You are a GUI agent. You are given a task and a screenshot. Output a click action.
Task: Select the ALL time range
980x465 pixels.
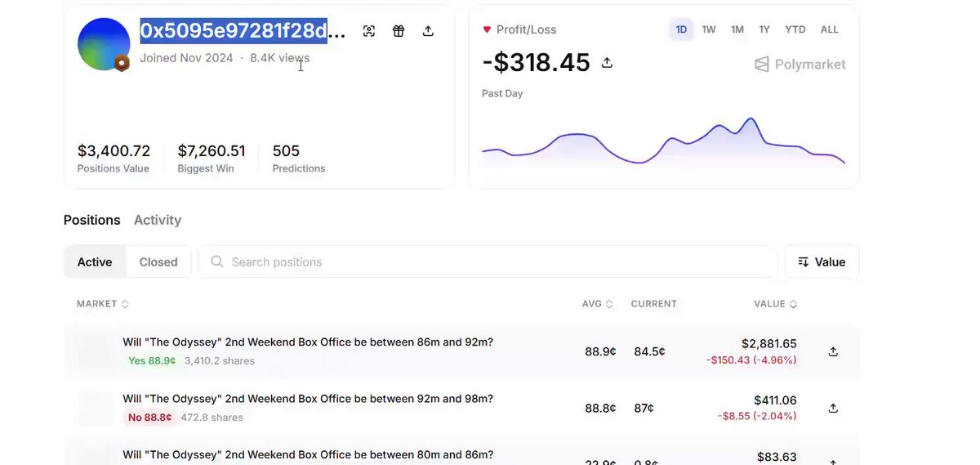(830, 29)
